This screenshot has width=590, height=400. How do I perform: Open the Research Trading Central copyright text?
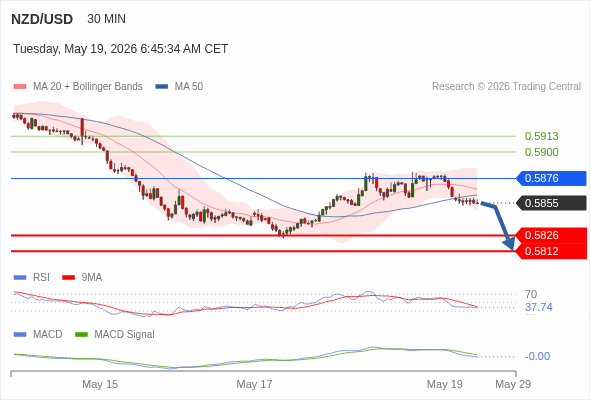(x=506, y=87)
